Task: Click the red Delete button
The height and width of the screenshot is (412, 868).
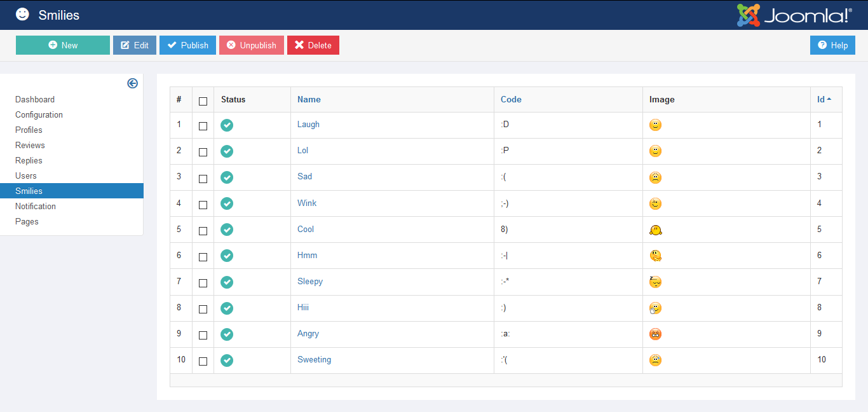Action: (313, 45)
